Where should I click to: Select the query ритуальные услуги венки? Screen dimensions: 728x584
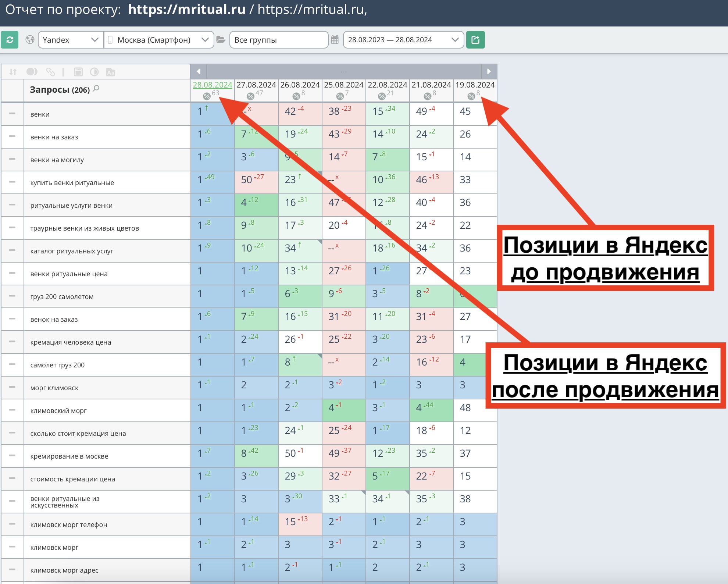tap(71, 206)
